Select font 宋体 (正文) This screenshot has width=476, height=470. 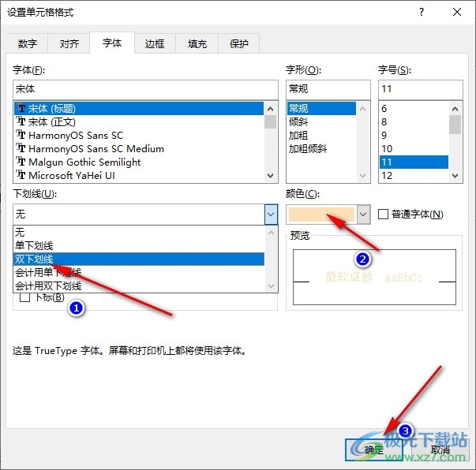[x=139, y=121]
